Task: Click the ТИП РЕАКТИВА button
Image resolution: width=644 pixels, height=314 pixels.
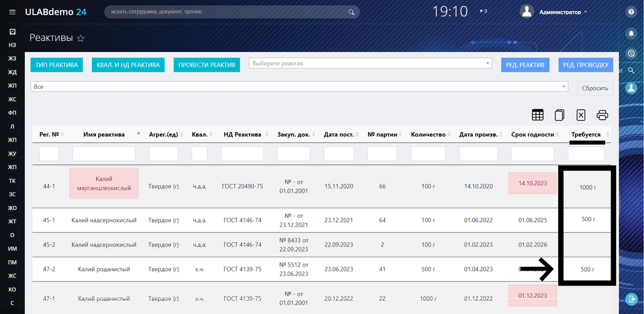Action: [57, 65]
